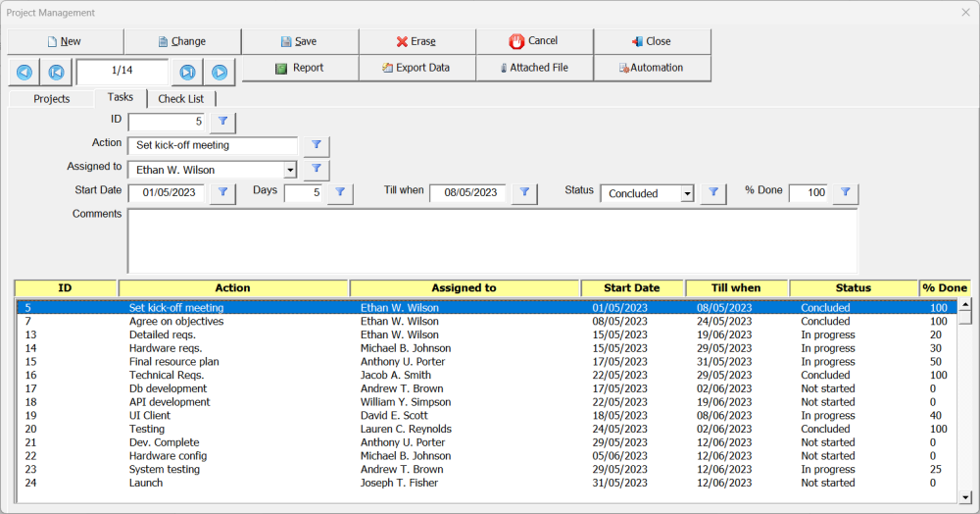Click the % Done filter icon
Screen dimensions: 980x514
(845, 193)
